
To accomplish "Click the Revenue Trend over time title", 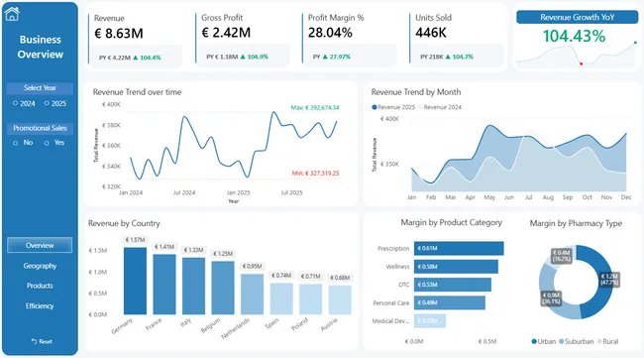I will [x=137, y=92].
